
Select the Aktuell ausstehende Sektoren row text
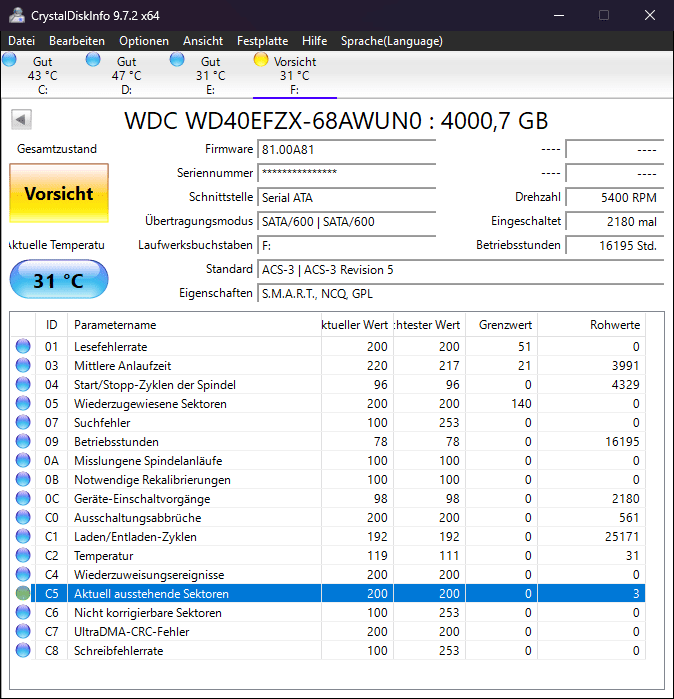(151, 593)
